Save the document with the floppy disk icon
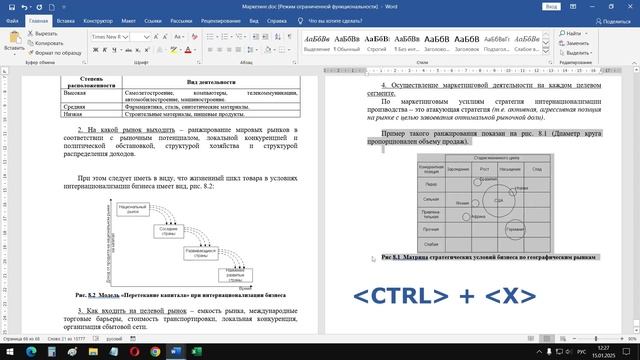The image size is (640, 360). coord(11,7)
